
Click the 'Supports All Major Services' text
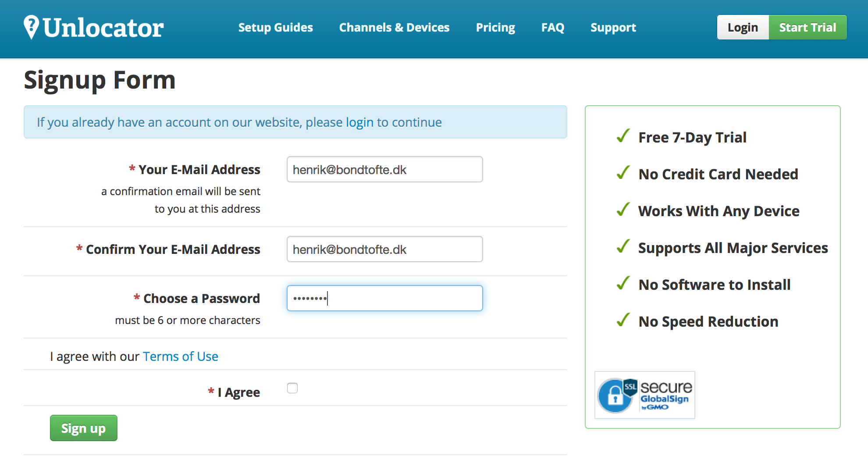pos(733,248)
